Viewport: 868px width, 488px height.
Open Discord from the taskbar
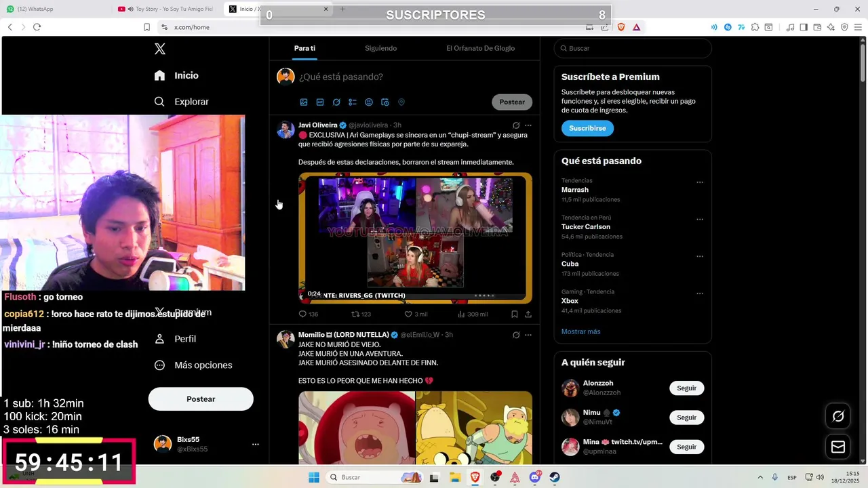point(535,477)
